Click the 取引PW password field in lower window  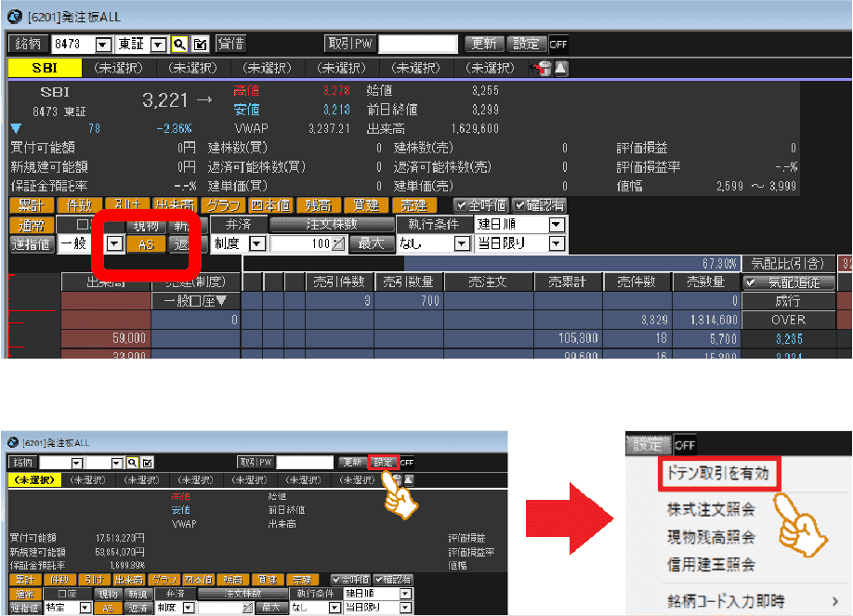305,463
